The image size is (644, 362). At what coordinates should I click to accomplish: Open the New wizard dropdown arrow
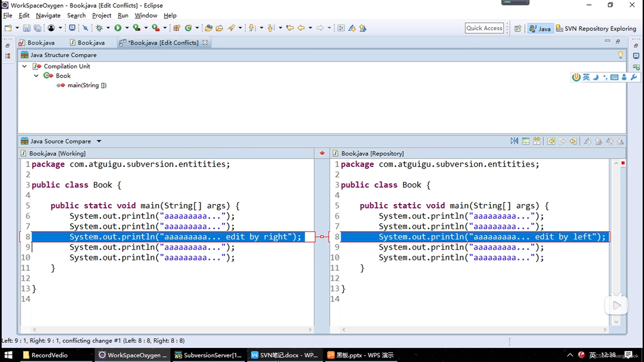17,28
